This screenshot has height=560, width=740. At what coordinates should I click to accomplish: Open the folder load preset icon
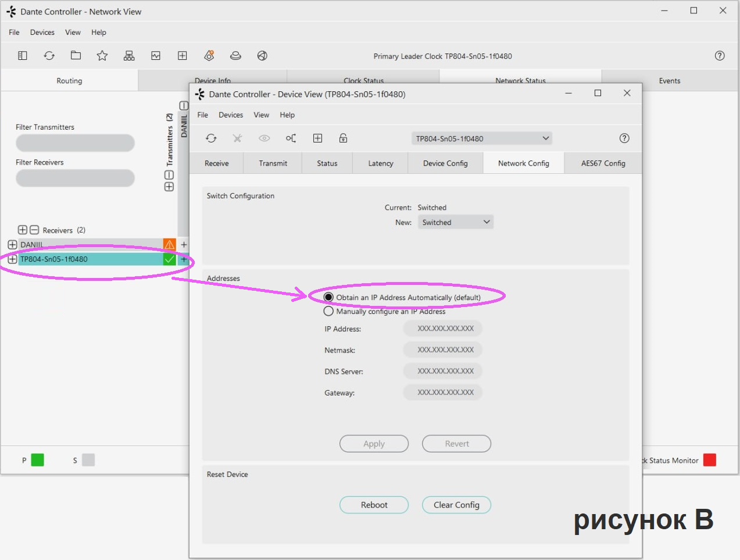coord(76,56)
